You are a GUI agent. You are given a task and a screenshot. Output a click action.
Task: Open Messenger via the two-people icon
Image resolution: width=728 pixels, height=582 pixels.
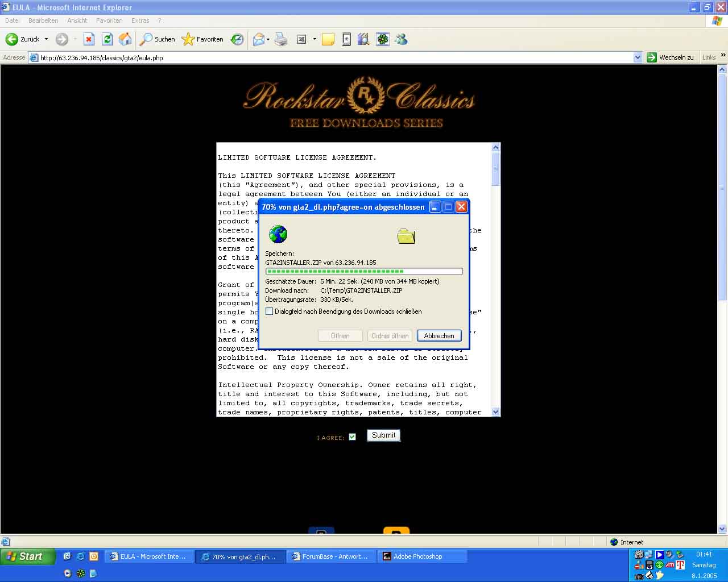coord(402,39)
